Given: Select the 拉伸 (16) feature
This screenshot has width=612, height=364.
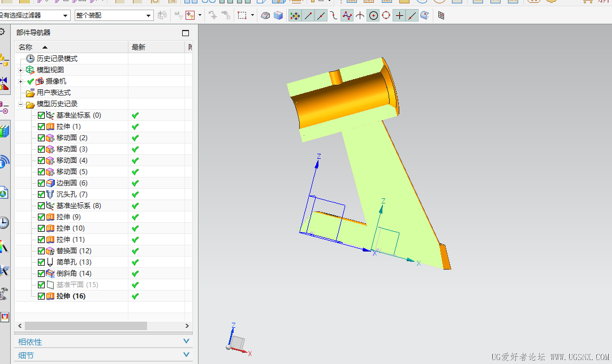Looking at the screenshot, I should click(x=71, y=296).
